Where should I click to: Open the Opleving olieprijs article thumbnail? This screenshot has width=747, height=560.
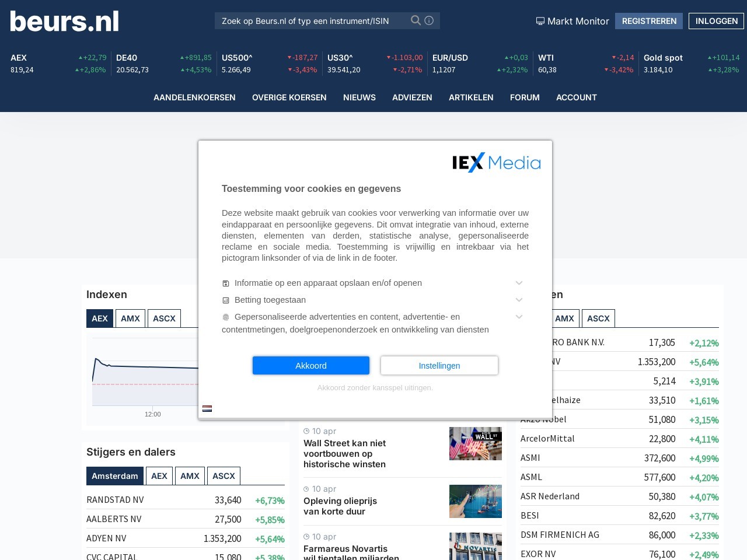[x=476, y=501]
